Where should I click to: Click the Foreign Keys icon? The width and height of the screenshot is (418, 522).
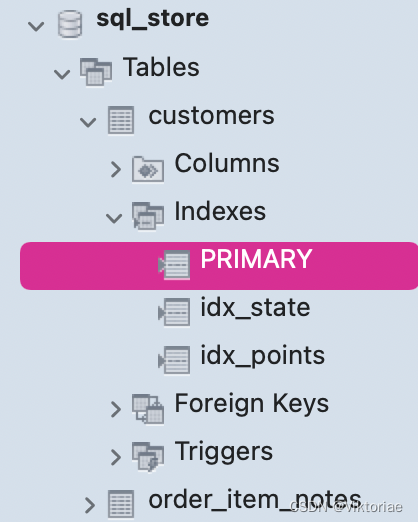coord(148,409)
